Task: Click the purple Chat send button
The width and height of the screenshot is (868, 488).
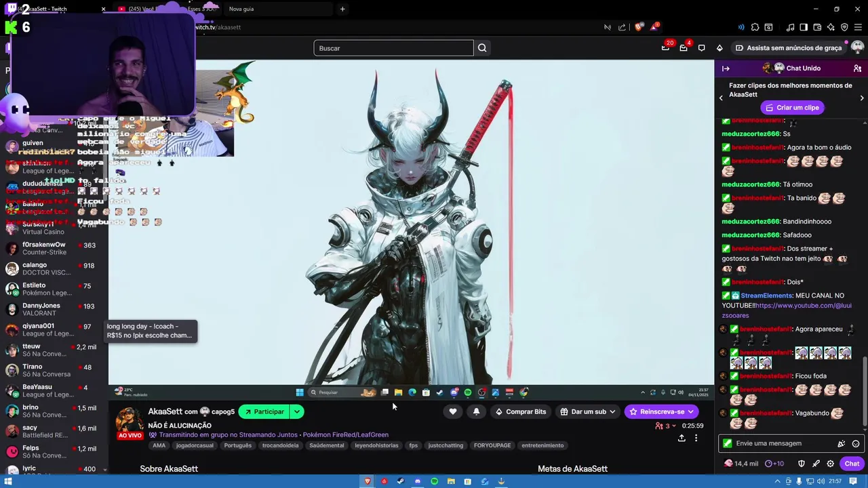Action: pos(852,464)
